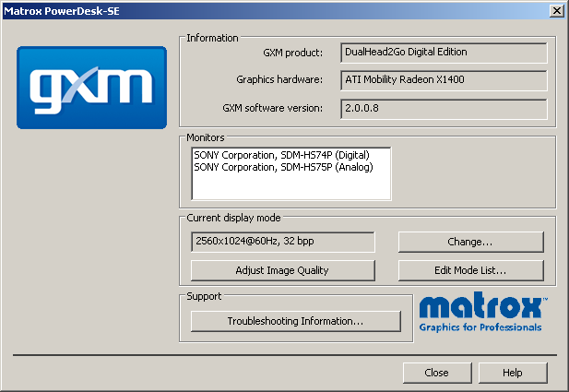
Task: Select the SDM-HS74P (Digital) monitor entry
Action: [x=281, y=155]
